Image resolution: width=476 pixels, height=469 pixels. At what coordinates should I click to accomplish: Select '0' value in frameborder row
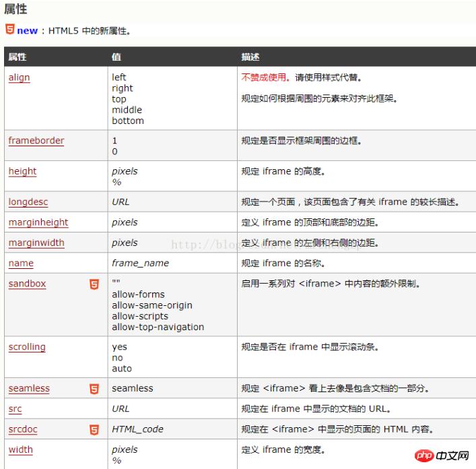click(x=114, y=152)
